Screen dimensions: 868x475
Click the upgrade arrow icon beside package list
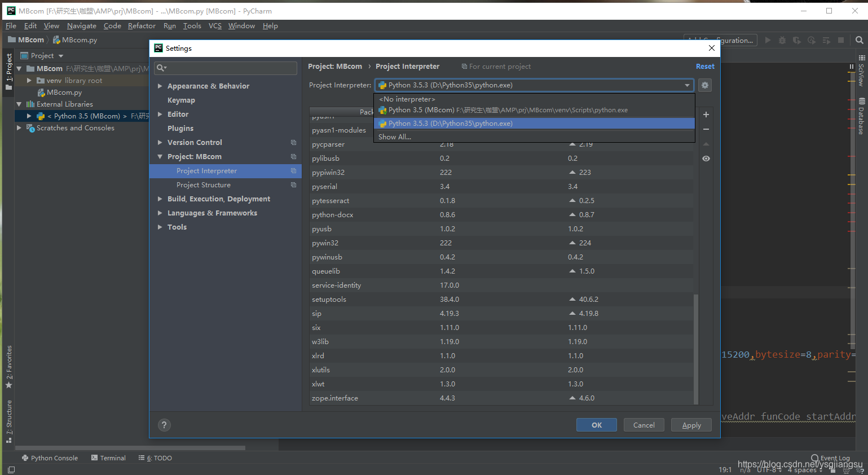point(706,144)
